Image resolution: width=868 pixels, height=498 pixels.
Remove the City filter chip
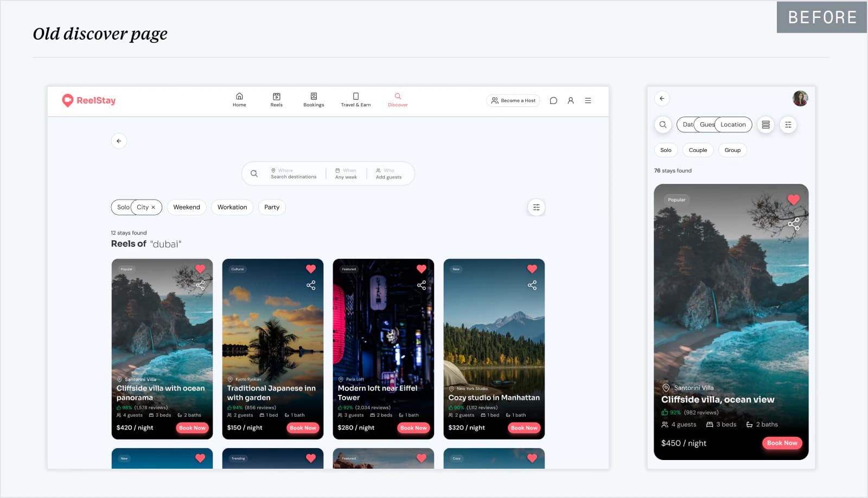[x=154, y=207]
